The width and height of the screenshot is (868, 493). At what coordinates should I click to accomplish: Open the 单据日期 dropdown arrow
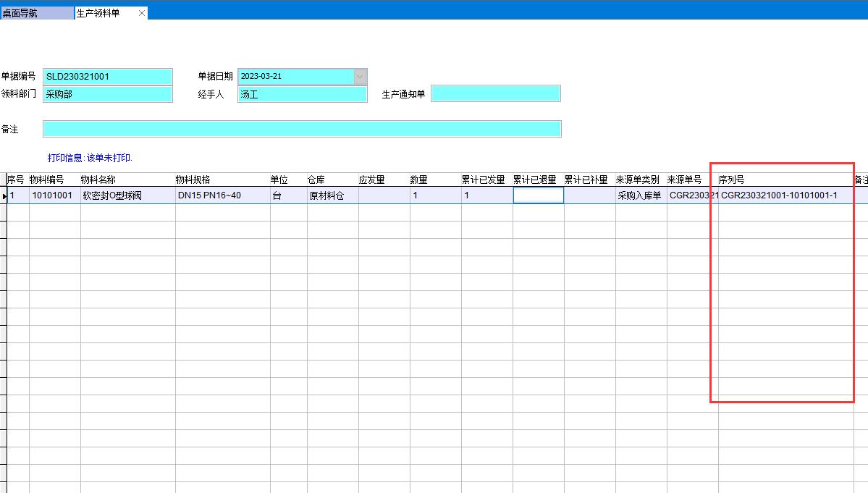360,76
